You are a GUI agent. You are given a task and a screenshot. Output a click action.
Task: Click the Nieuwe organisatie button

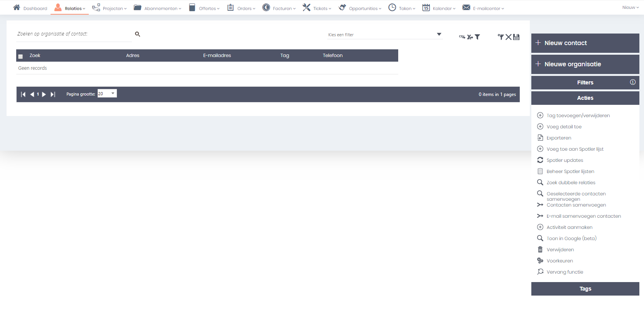pos(585,64)
